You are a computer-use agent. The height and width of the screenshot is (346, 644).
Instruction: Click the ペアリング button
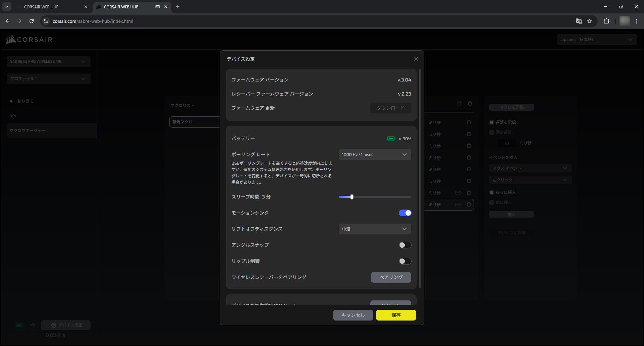coord(391,277)
